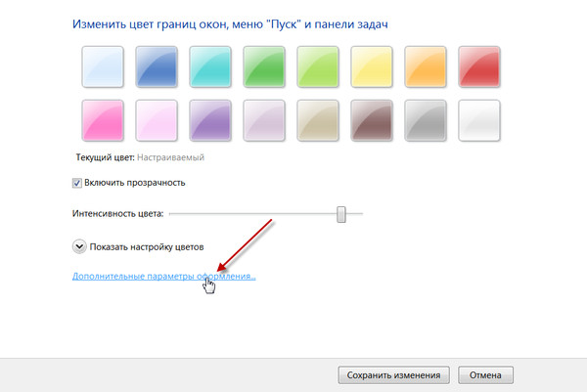Select the chocolate brown color swatch

point(372,120)
